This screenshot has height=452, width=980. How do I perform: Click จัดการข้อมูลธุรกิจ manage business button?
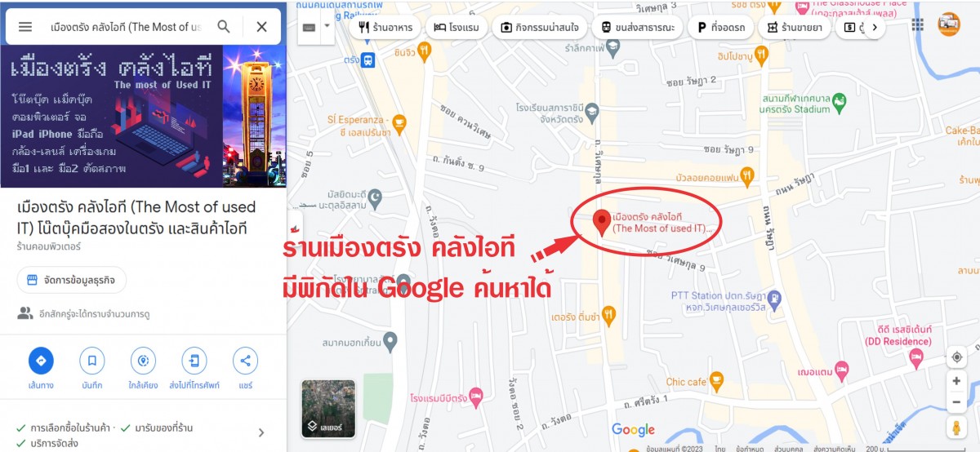tap(72, 280)
